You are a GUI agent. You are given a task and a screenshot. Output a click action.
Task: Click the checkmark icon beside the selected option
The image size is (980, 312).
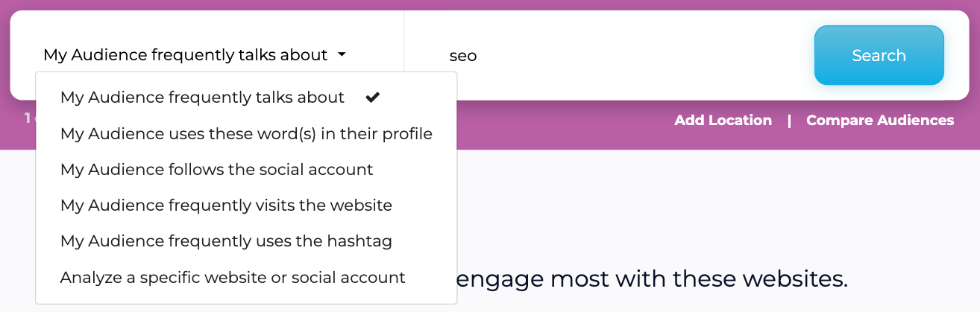373,97
